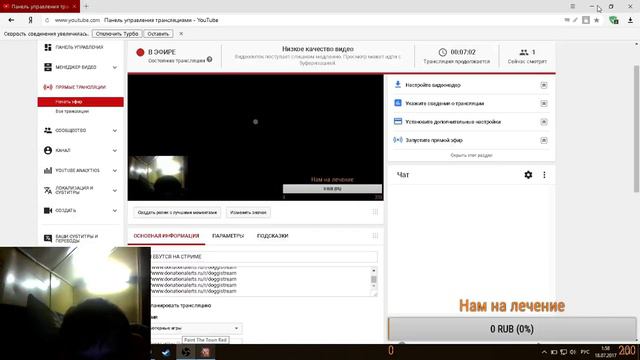Switch to Параметры tab
The width and height of the screenshot is (640, 360).
click(x=228, y=236)
